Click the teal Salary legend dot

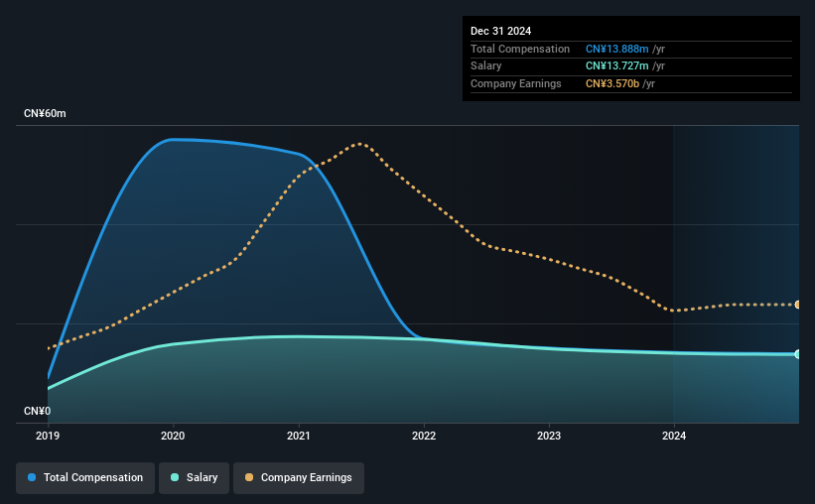175,477
